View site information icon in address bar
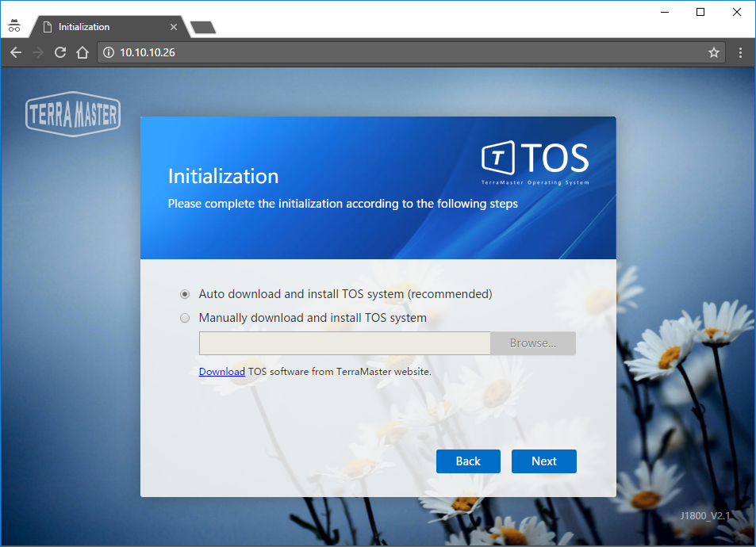The width and height of the screenshot is (756, 547). coord(109,52)
